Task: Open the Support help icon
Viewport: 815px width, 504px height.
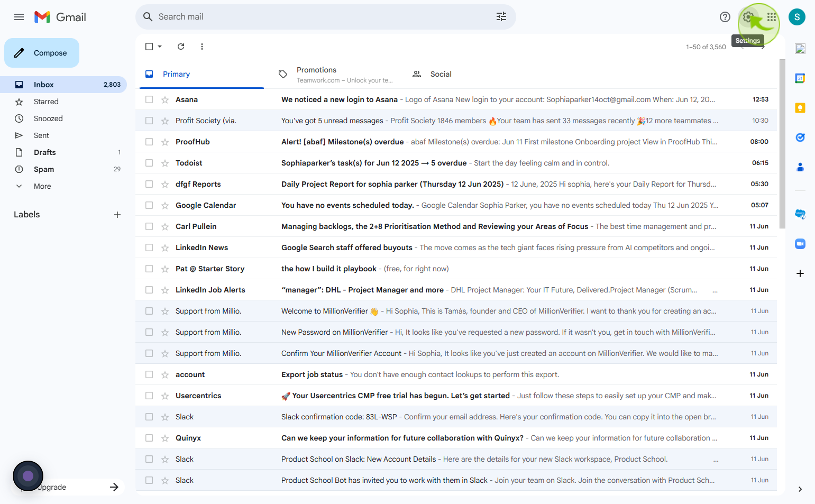Action: point(725,17)
